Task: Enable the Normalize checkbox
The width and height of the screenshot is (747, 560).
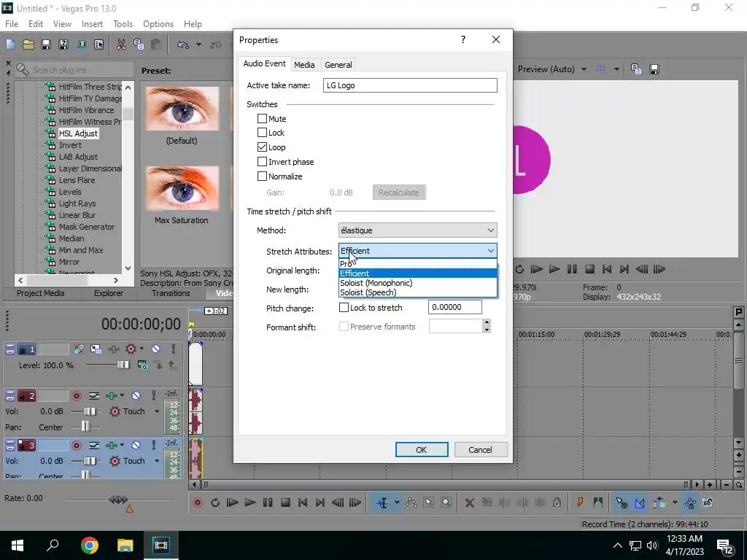Action: tap(262, 176)
